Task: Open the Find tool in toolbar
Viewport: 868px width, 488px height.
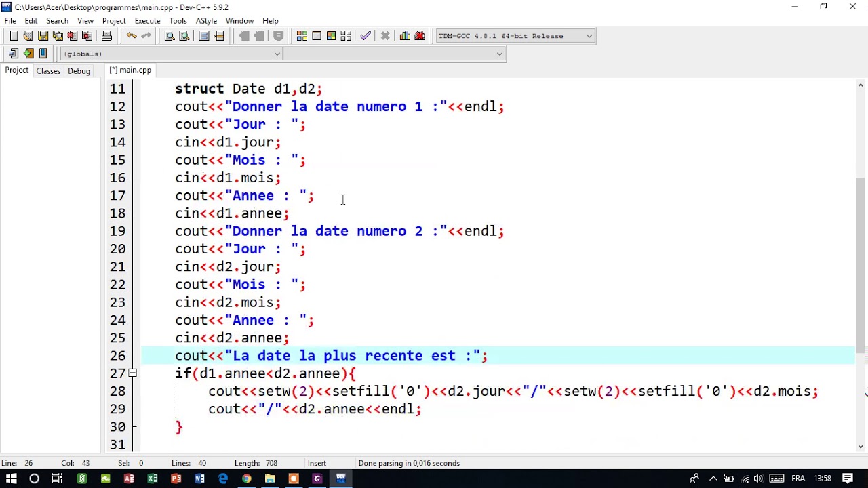Action: [170, 36]
